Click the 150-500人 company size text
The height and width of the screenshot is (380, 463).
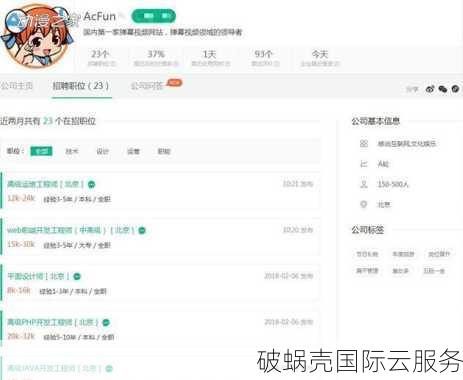click(393, 184)
